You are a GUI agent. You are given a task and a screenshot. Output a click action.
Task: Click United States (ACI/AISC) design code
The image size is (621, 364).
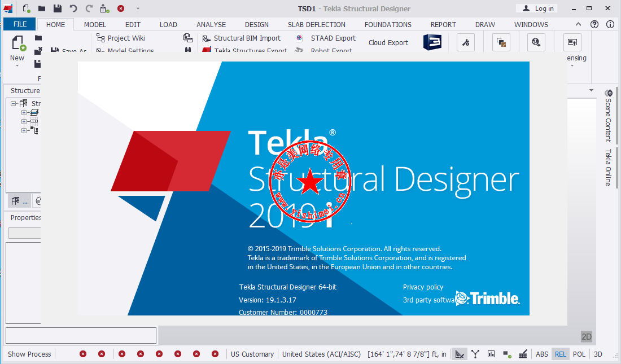tap(322, 354)
